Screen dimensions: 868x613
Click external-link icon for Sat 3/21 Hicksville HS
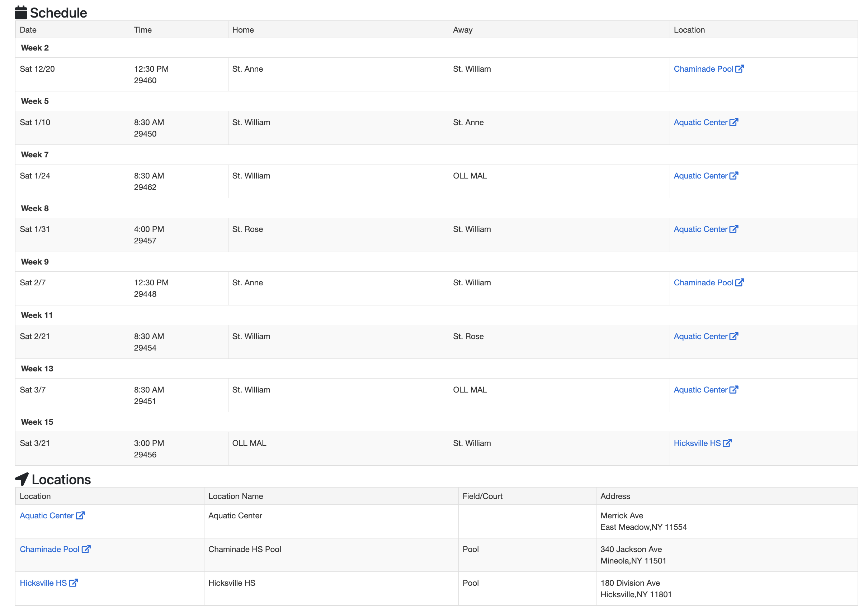tap(727, 443)
